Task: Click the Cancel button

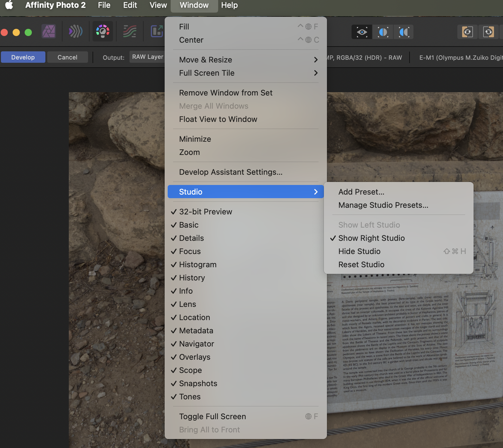Action: point(67,57)
